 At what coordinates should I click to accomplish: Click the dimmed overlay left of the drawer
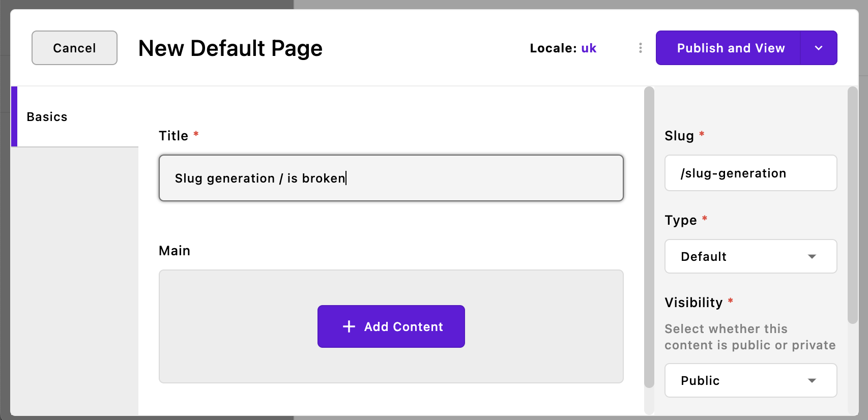[5, 203]
